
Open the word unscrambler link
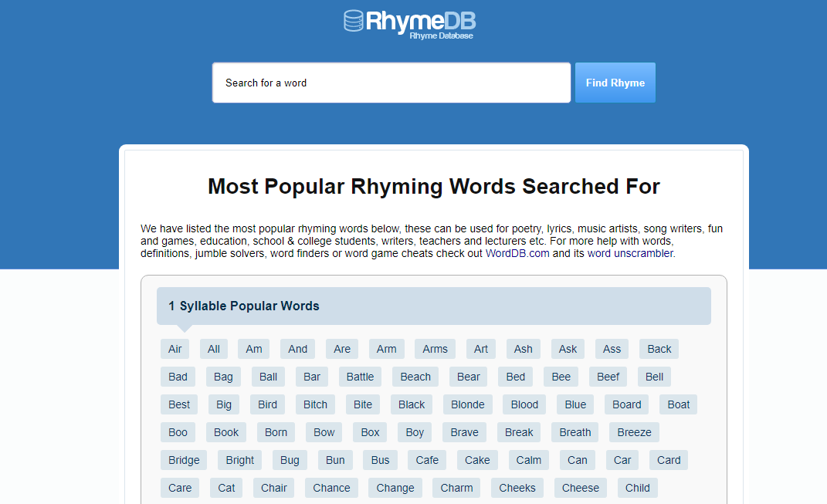(x=630, y=254)
